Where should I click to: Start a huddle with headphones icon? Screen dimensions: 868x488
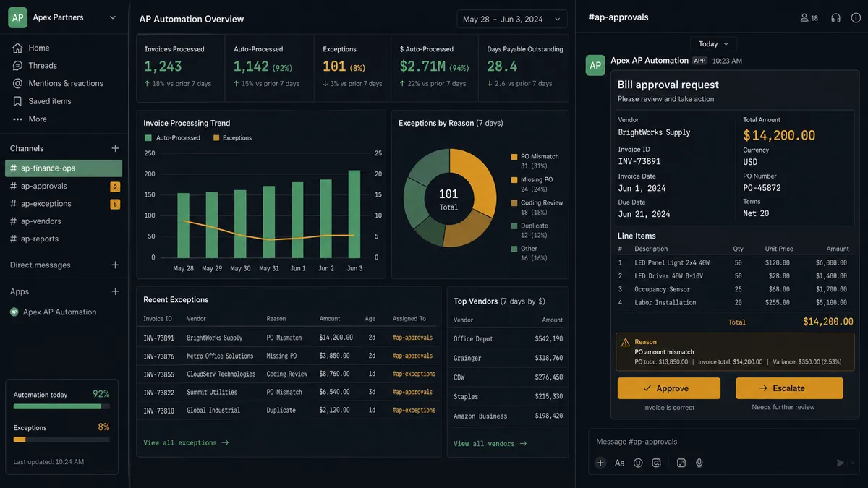click(835, 17)
